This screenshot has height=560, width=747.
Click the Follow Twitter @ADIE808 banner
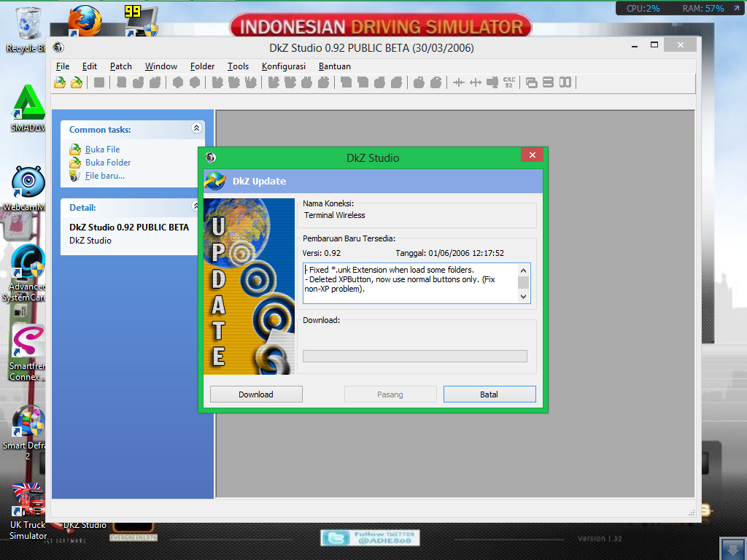370,537
